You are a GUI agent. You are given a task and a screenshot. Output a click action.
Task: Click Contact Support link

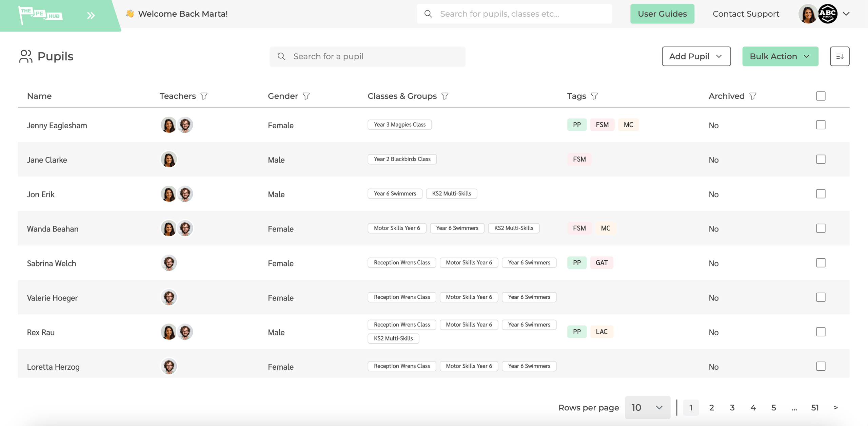tap(746, 14)
